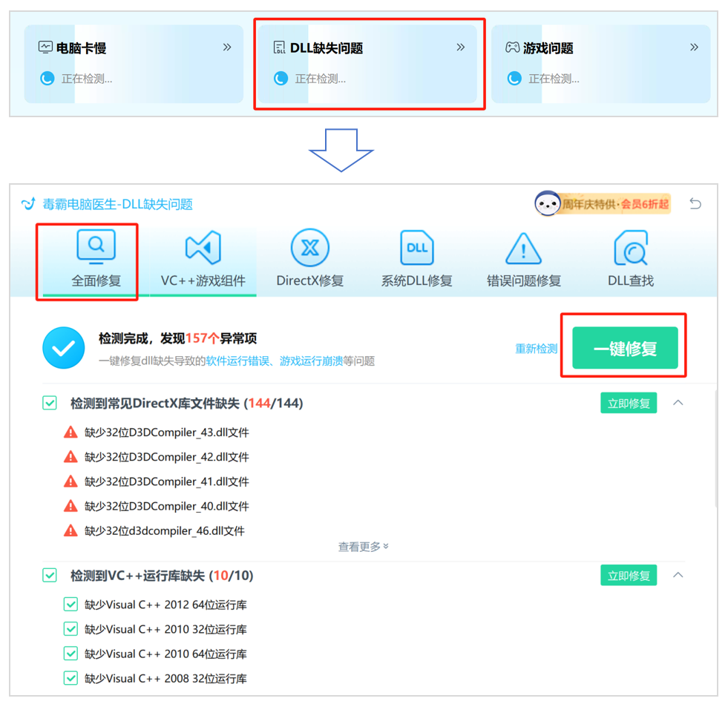728x704 pixels.
Task: Click the panda 周年庆特供 promo icon
Action: coord(547,203)
